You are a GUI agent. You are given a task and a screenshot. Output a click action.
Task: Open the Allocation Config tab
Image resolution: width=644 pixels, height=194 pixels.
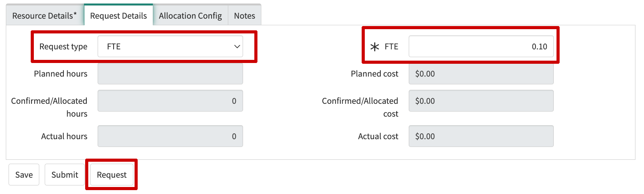coord(190,16)
